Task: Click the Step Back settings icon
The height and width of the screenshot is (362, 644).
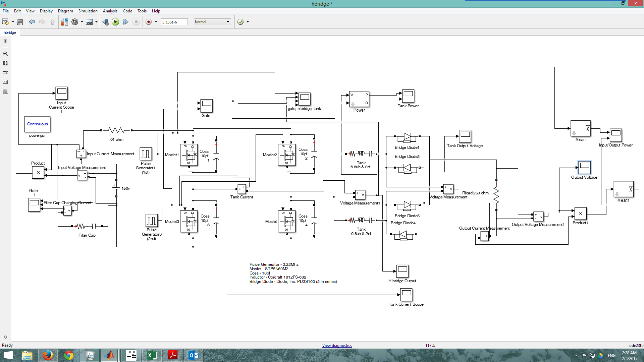Action: pos(105,22)
